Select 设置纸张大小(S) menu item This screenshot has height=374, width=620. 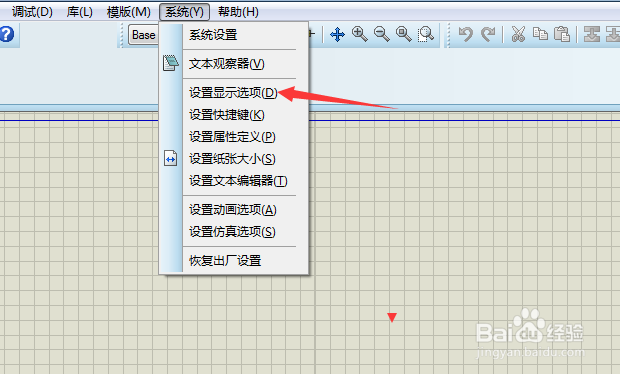pos(233,159)
